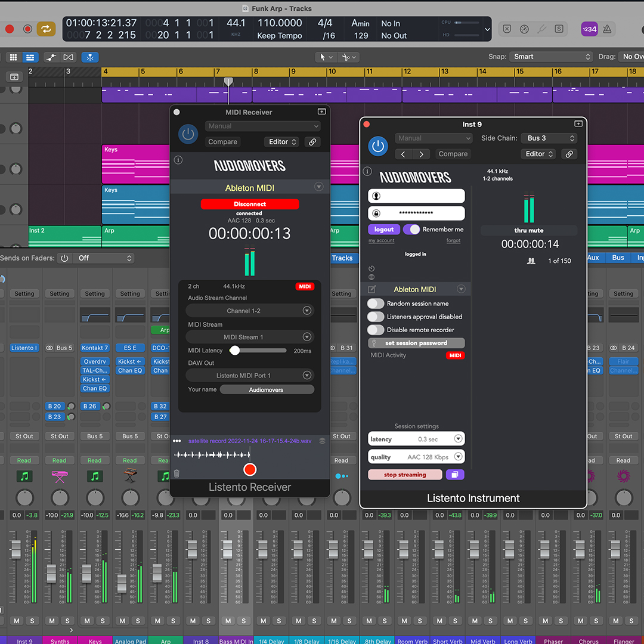Open the Snap Smart dropdown
Image resolution: width=644 pixels, height=644 pixels.
tap(552, 57)
